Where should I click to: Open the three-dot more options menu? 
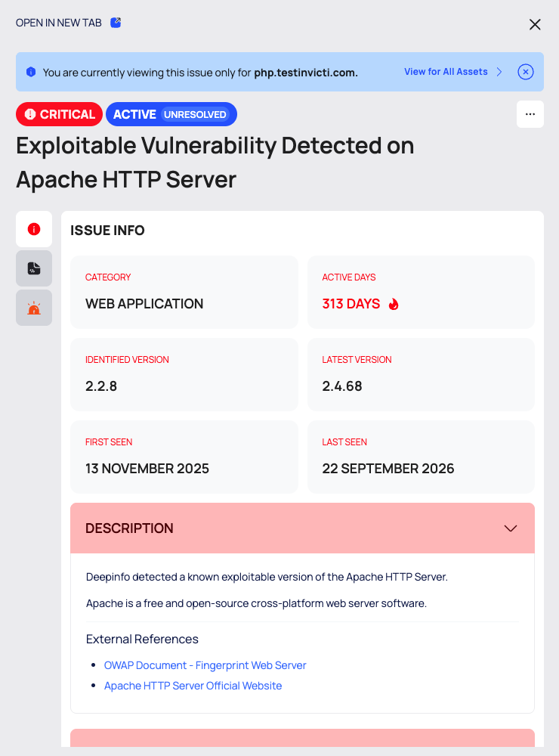(530, 114)
